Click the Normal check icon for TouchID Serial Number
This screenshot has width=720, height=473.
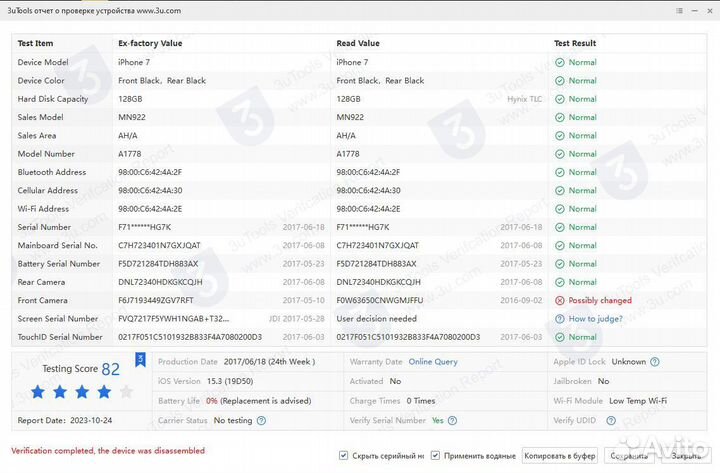pyautogui.click(x=560, y=337)
